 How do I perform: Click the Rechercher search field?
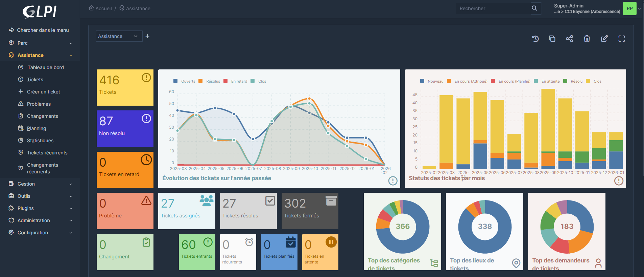(493, 8)
